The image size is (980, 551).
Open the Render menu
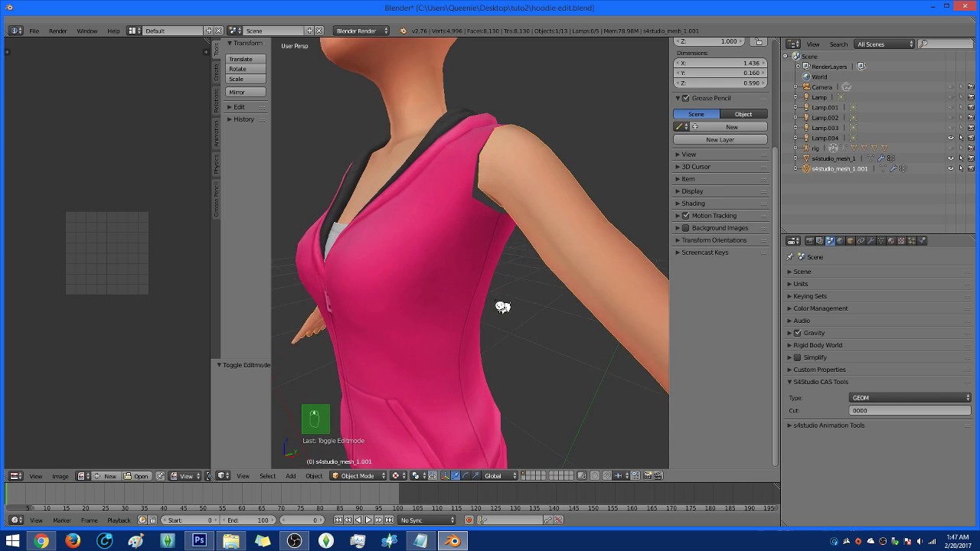coord(58,31)
